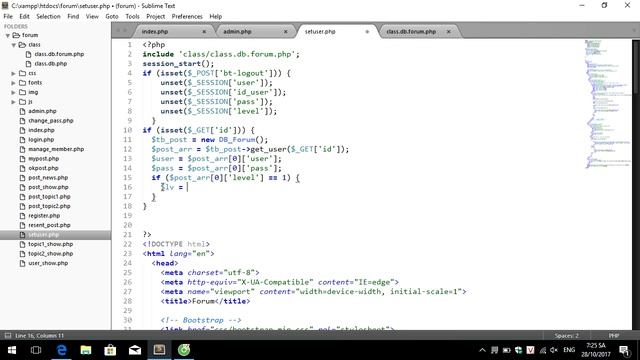Image resolution: width=640 pixels, height=360 pixels.
Task: Open manage_member.php in sidebar
Action: [56, 149]
